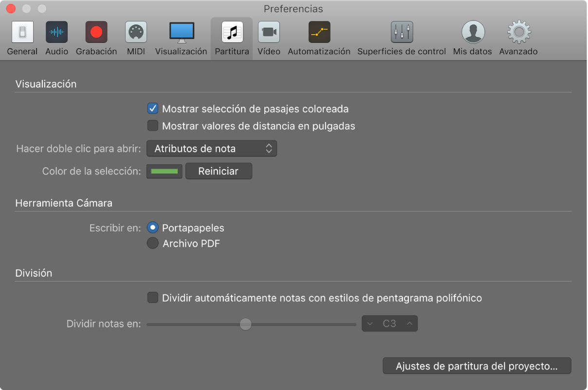Screen dimensions: 588x390
Task: Click the increase arrow beside C3
Action: click(409, 324)
